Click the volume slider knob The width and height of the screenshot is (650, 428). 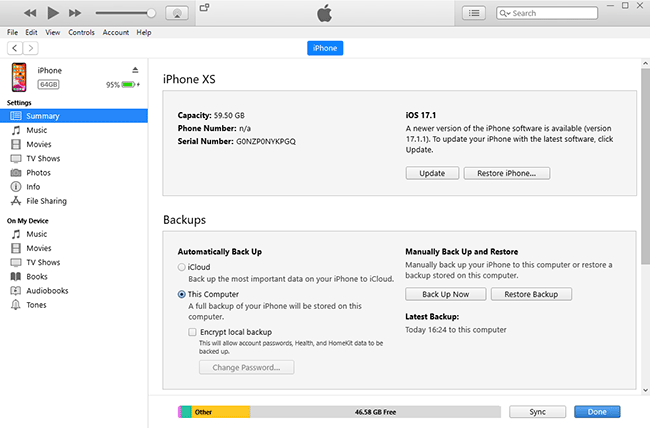(x=151, y=13)
